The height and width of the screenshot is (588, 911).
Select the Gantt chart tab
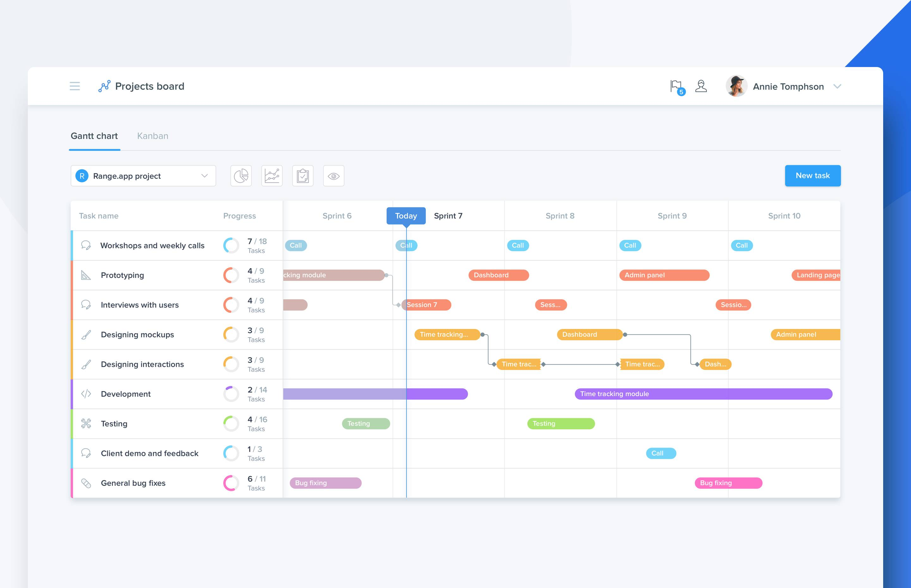click(x=94, y=135)
